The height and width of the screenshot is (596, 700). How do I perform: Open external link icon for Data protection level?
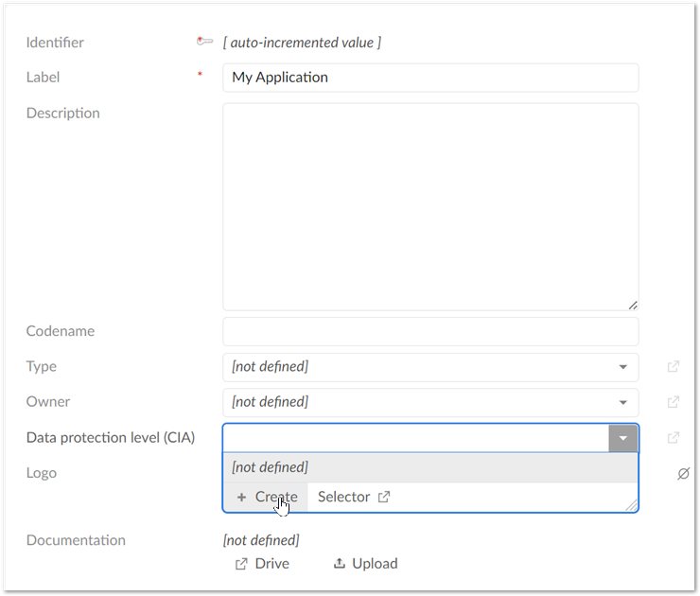point(674,438)
